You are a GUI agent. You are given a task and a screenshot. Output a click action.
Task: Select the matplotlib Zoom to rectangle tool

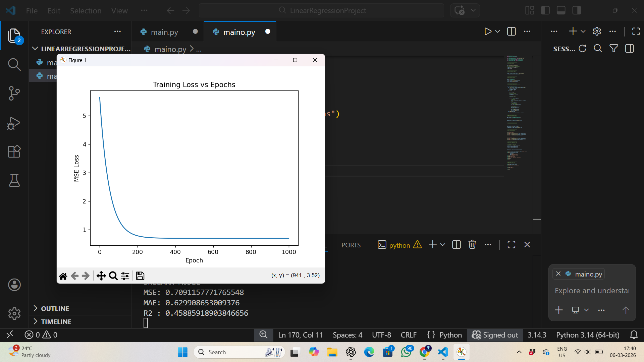113,276
